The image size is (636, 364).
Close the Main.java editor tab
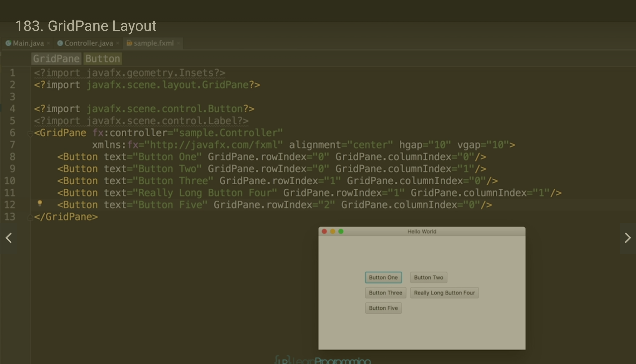[x=48, y=43]
